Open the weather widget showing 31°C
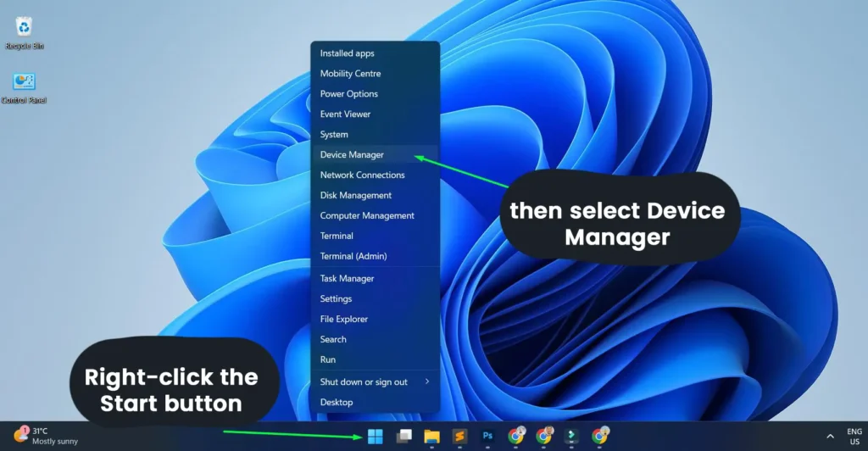 point(46,436)
